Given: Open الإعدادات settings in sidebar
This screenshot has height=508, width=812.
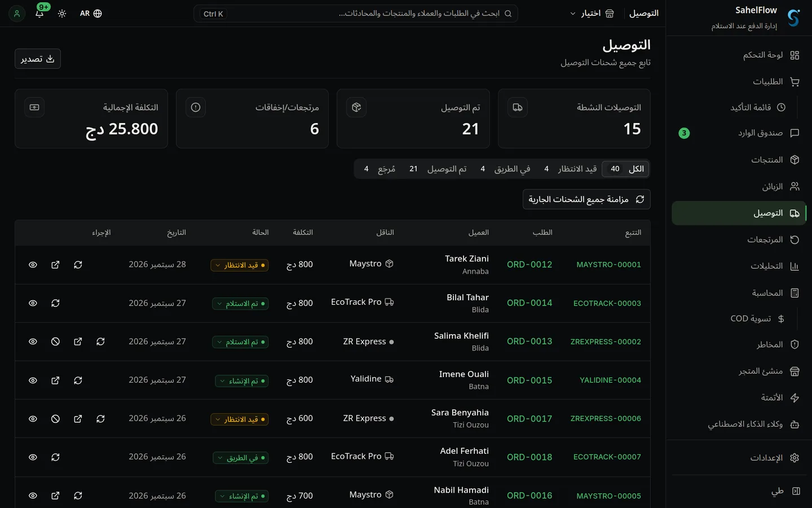Looking at the screenshot, I should click(x=739, y=458).
